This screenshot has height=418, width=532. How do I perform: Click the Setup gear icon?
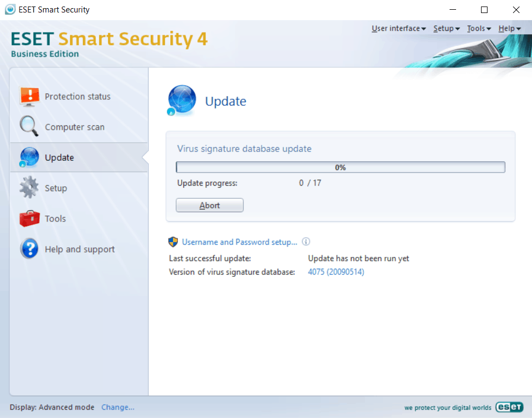tap(29, 188)
